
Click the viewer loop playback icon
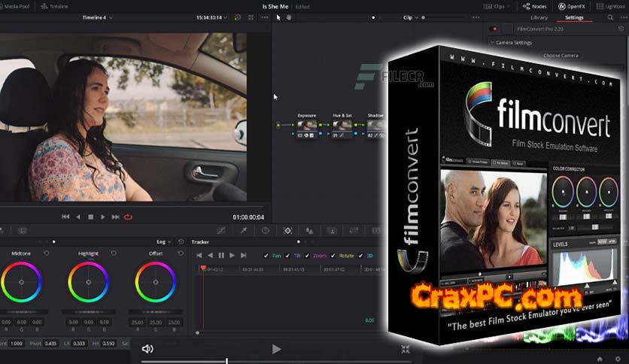tap(128, 217)
